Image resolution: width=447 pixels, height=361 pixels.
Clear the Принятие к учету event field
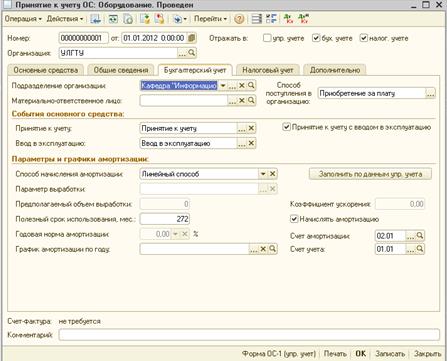(x=251, y=128)
